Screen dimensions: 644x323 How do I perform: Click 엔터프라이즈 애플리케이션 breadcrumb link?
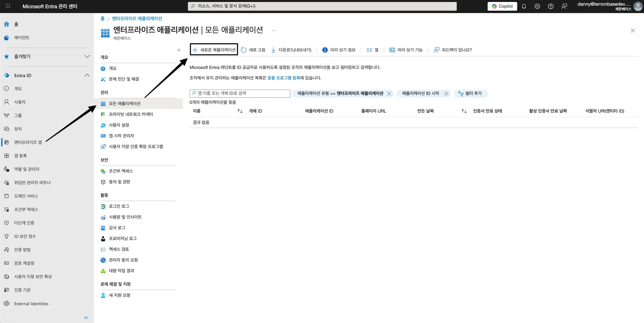click(x=137, y=18)
